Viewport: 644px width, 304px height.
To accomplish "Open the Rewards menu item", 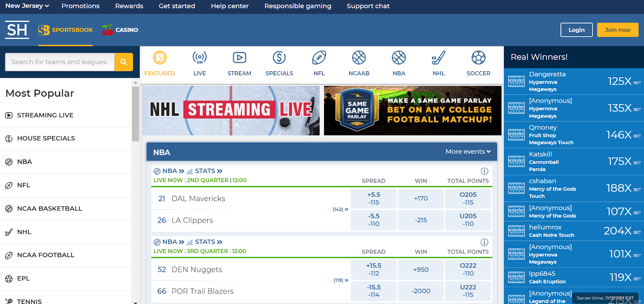I will (x=129, y=6).
